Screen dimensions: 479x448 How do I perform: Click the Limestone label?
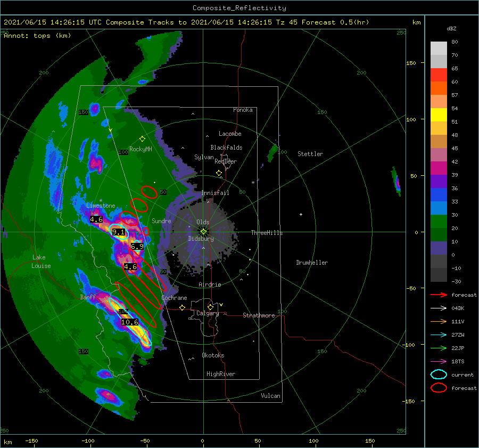point(101,206)
